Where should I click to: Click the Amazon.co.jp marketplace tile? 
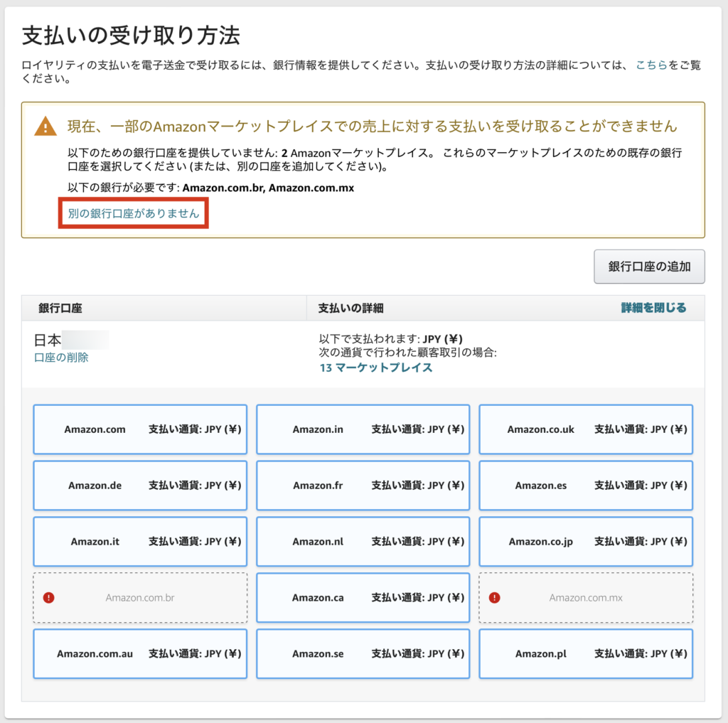point(585,542)
